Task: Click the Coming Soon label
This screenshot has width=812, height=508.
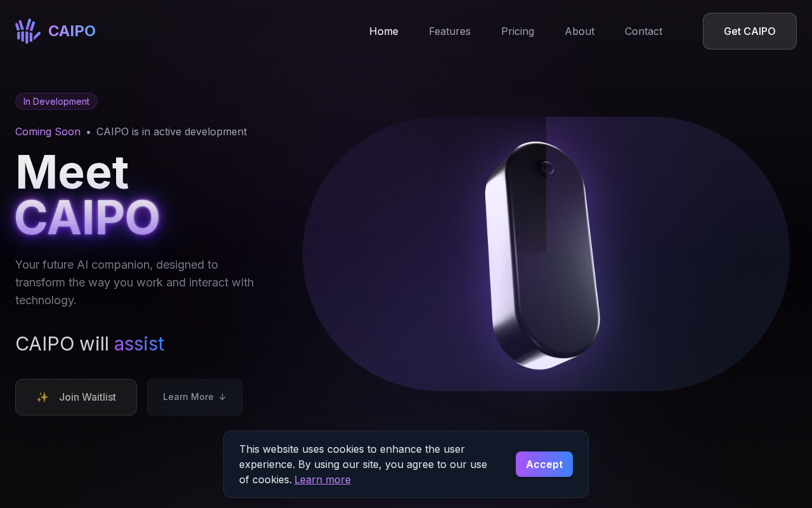Action: tap(48, 131)
